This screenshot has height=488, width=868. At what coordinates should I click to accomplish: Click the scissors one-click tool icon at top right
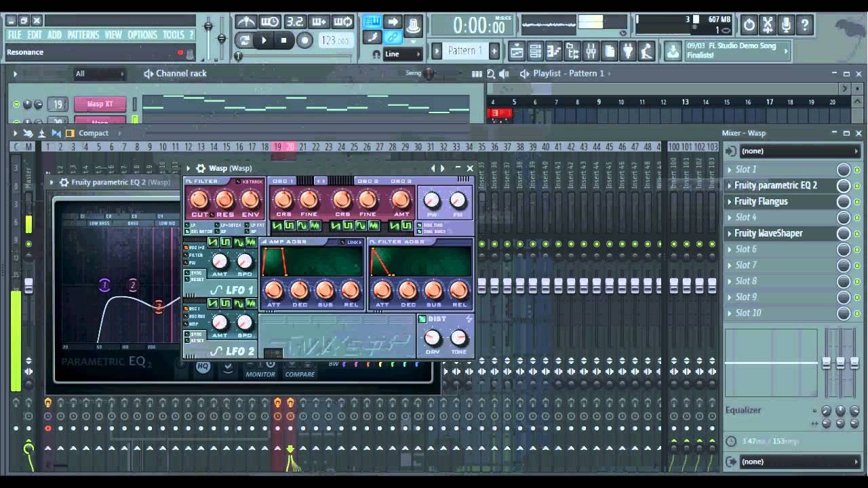point(768,25)
